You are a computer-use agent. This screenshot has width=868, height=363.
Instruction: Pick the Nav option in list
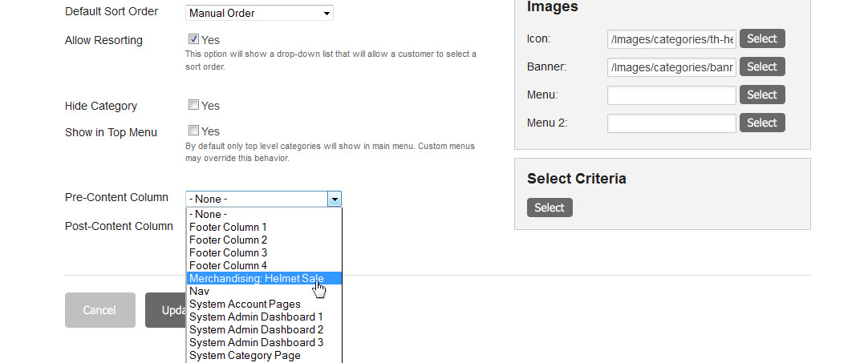[264, 291]
